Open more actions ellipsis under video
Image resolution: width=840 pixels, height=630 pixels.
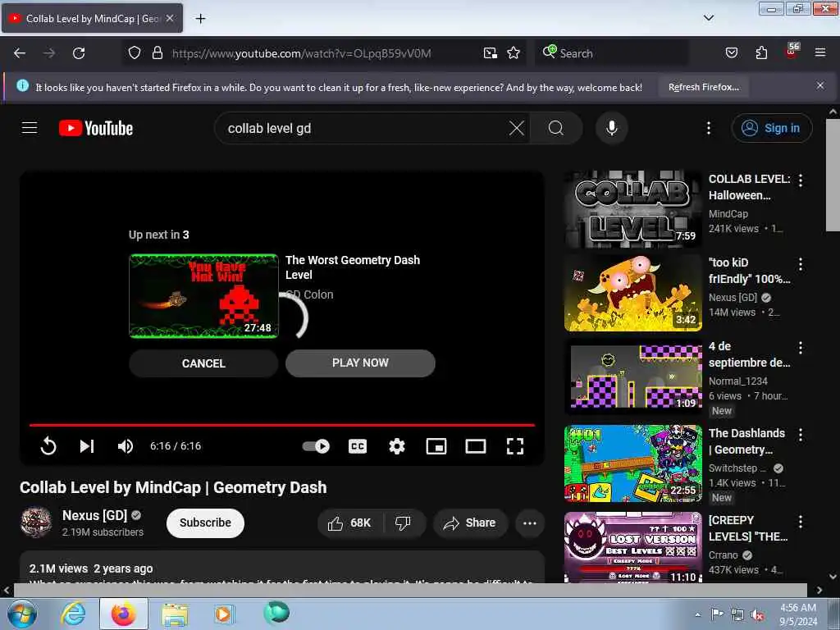point(529,523)
